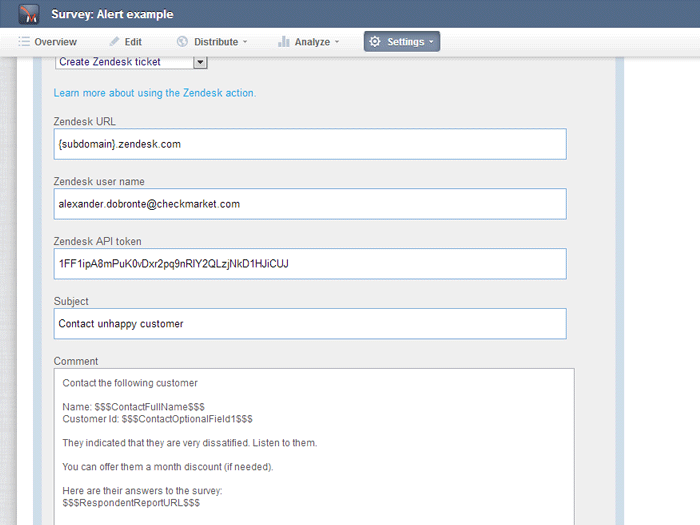Expand the Settings dropdown arrow
The height and width of the screenshot is (525, 700).
click(x=431, y=43)
